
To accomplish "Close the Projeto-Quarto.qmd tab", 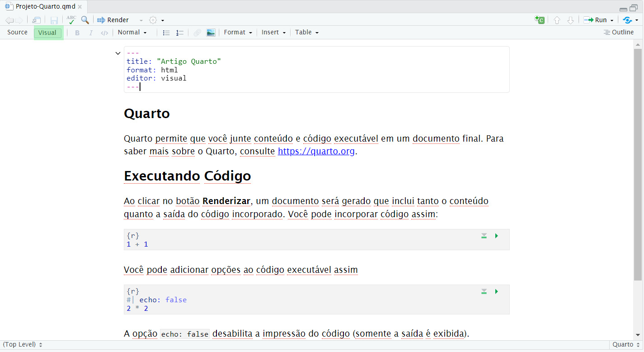I will 80,7.
